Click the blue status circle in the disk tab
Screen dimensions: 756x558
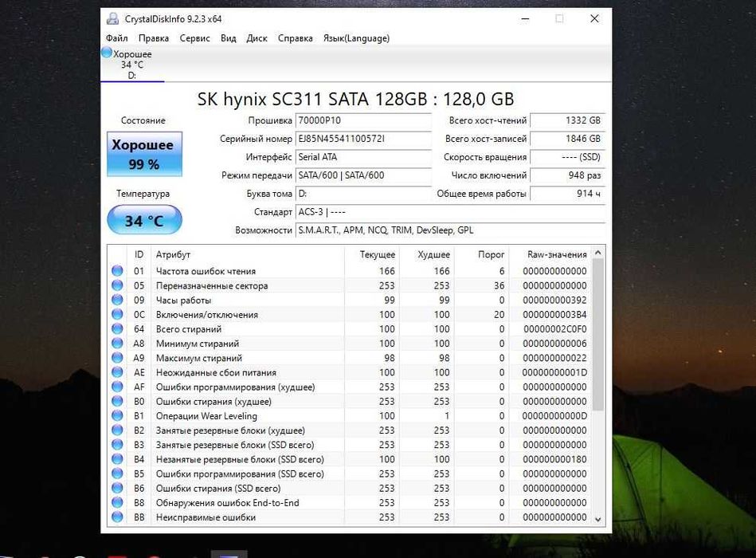[107, 53]
